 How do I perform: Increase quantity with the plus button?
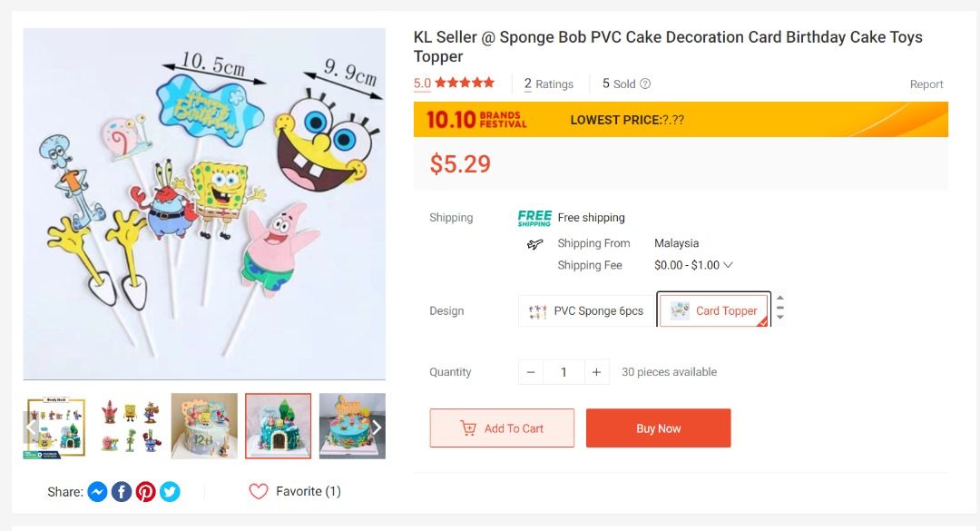click(x=596, y=371)
